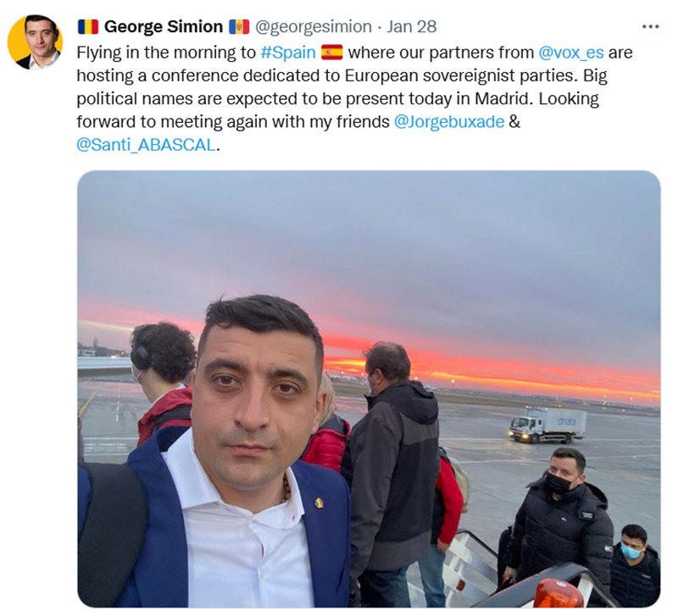Viewport: 678px width, 616px height.
Task: Visit the @vox_es mention
Action: (x=570, y=53)
